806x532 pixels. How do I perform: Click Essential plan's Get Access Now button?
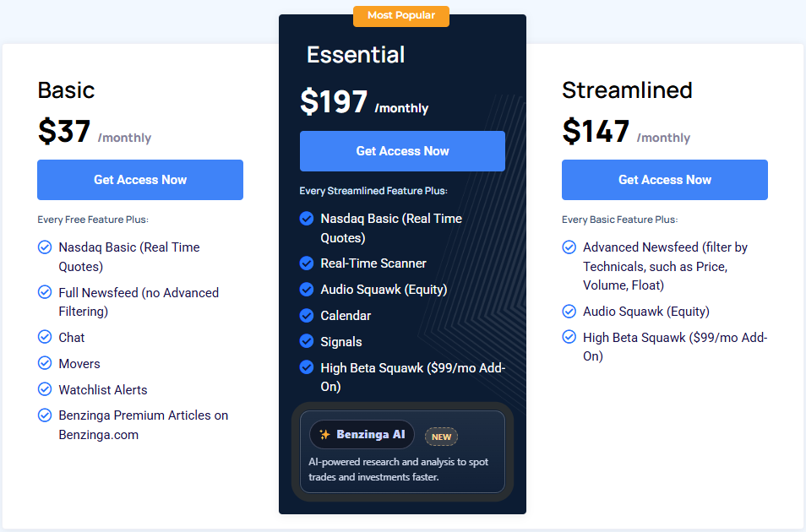tap(402, 151)
